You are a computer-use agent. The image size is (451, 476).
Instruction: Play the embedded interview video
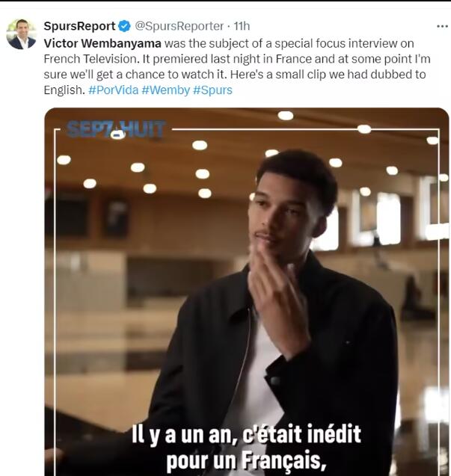(x=247, y=291)
